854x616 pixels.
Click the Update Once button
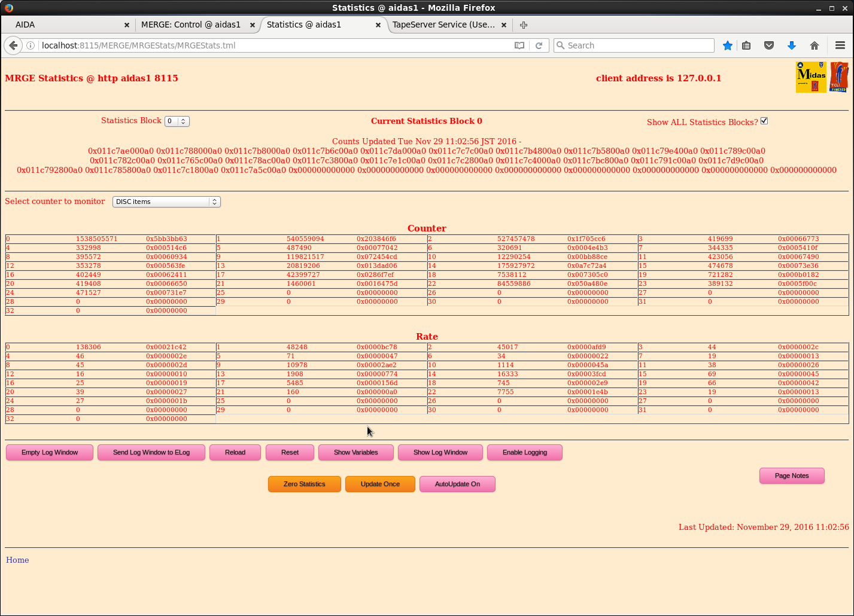pyautogui.click(x=380, y=484)
